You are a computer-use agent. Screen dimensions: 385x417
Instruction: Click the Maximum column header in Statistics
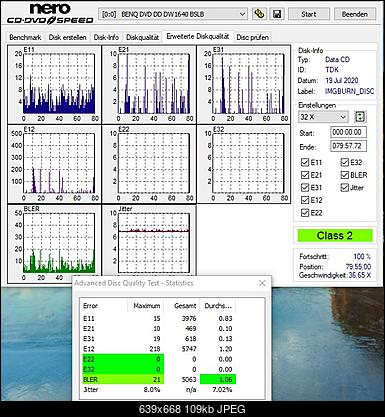(146, 306)
